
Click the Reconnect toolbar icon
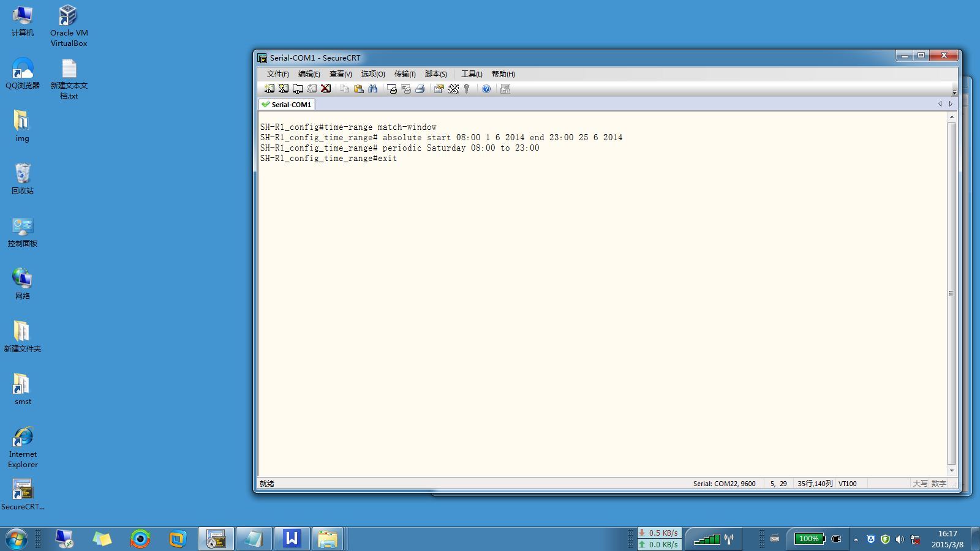click(x=312, y=89)
